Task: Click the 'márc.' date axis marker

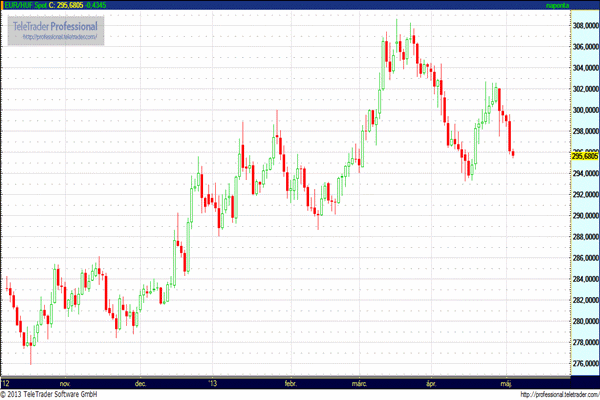Action: (360, 382)
